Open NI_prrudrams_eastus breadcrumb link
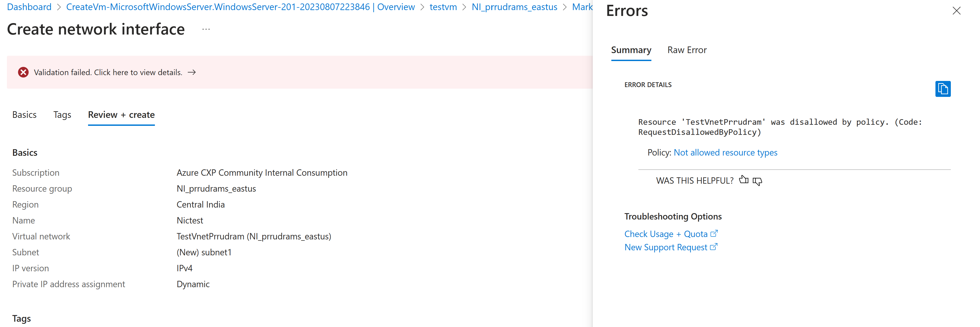This screenshot has width=980, height=327. pyautogui.click(x=514, y=7)
